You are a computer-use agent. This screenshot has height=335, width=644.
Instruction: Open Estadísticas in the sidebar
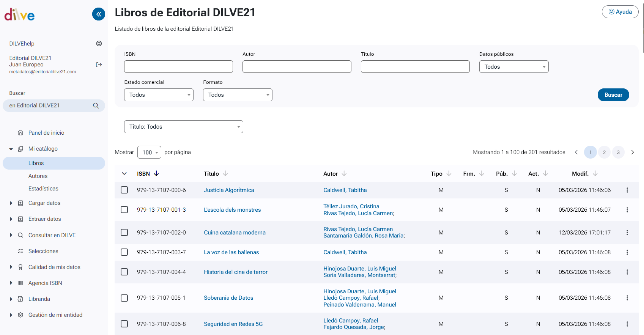pos(43,189)
